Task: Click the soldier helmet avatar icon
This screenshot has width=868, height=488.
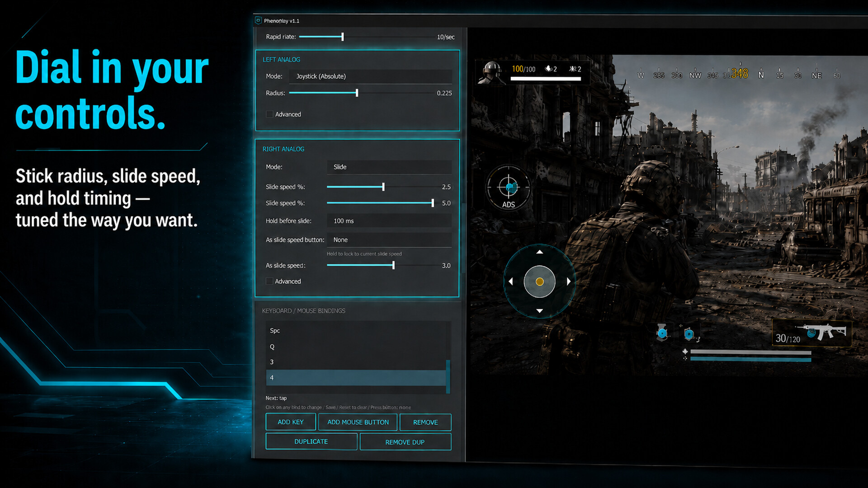Action: click(491, 72)
